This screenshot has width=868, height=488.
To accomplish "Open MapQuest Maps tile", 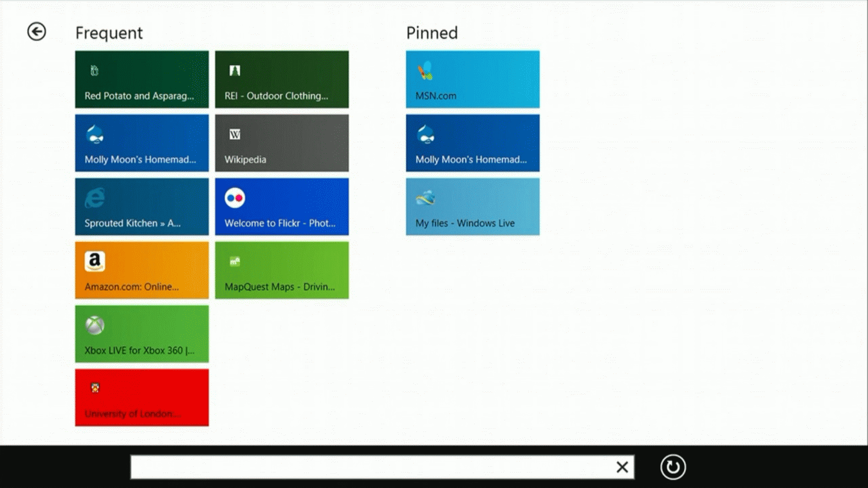I will (282, 270).
